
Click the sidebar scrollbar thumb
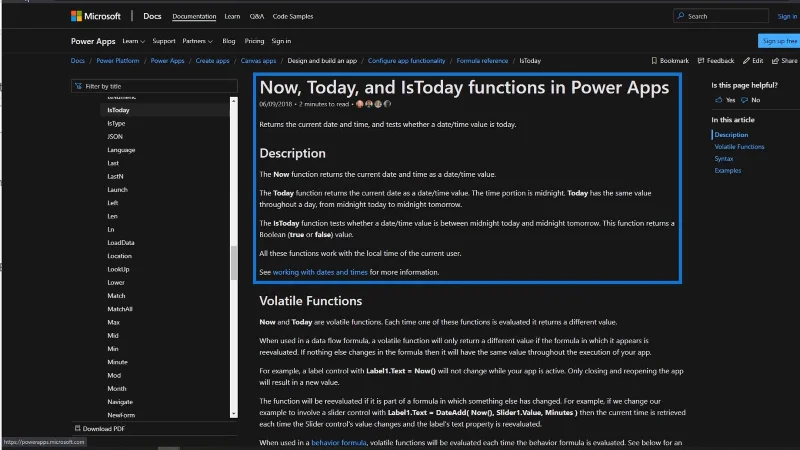click(234, 263)
